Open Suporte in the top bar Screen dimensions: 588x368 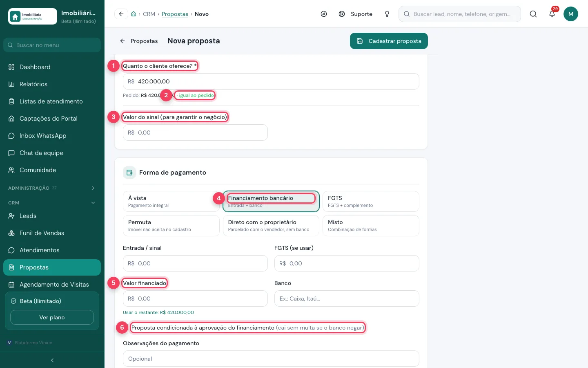point(356,14)
